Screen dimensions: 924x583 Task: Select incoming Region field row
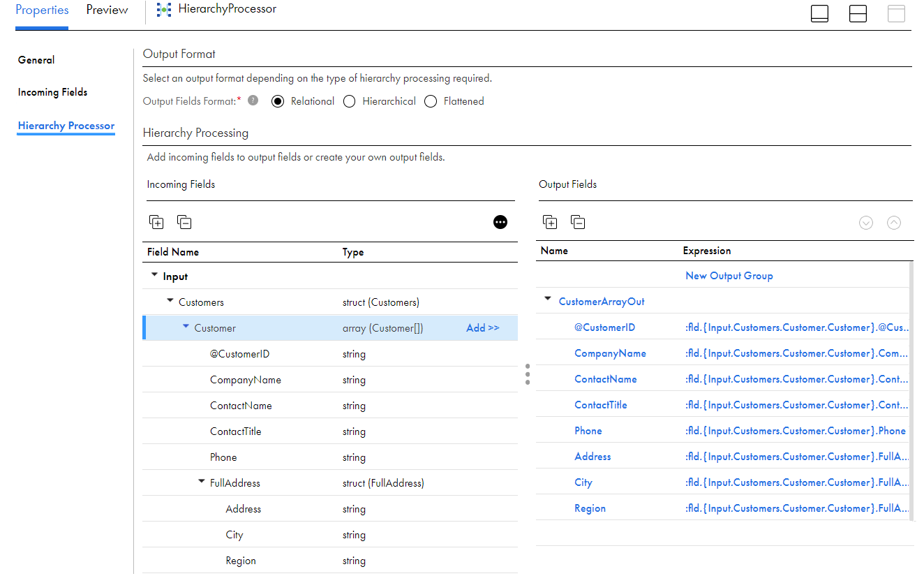click(330, 561)
